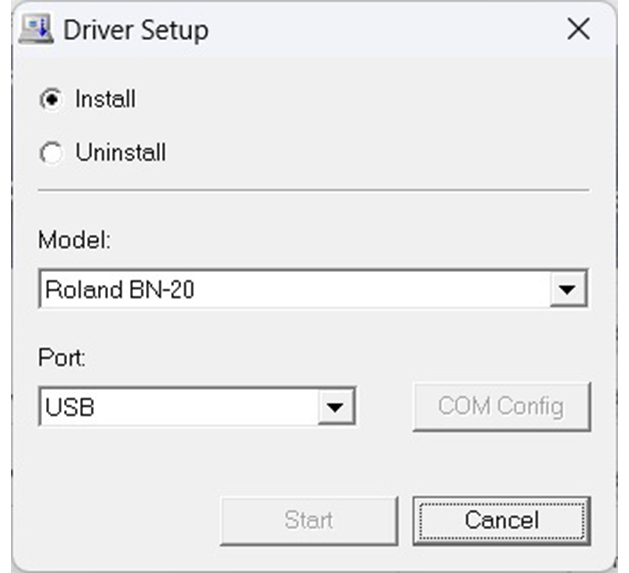Click the Port: label

(x=62, y=358)
